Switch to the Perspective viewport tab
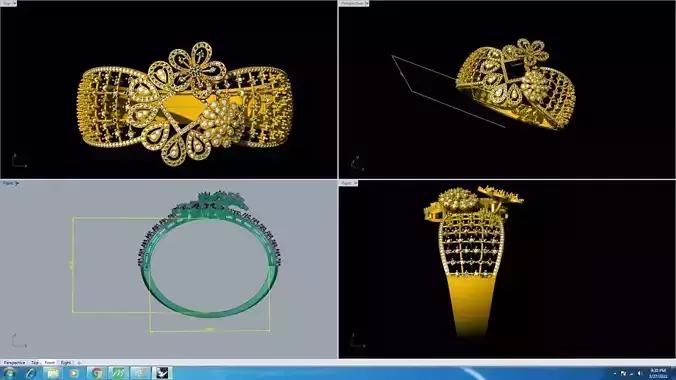Viewport: 676px width, 380px height. coord(14,363)
